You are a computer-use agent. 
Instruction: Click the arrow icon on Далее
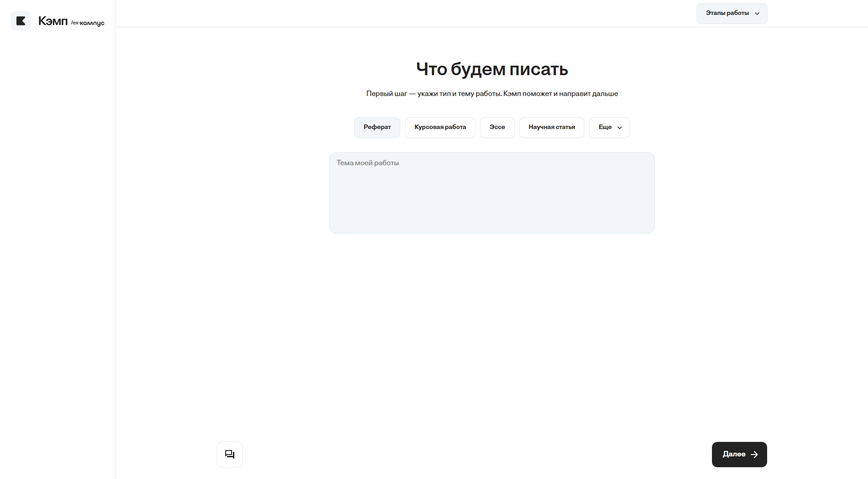coord(754,455)
